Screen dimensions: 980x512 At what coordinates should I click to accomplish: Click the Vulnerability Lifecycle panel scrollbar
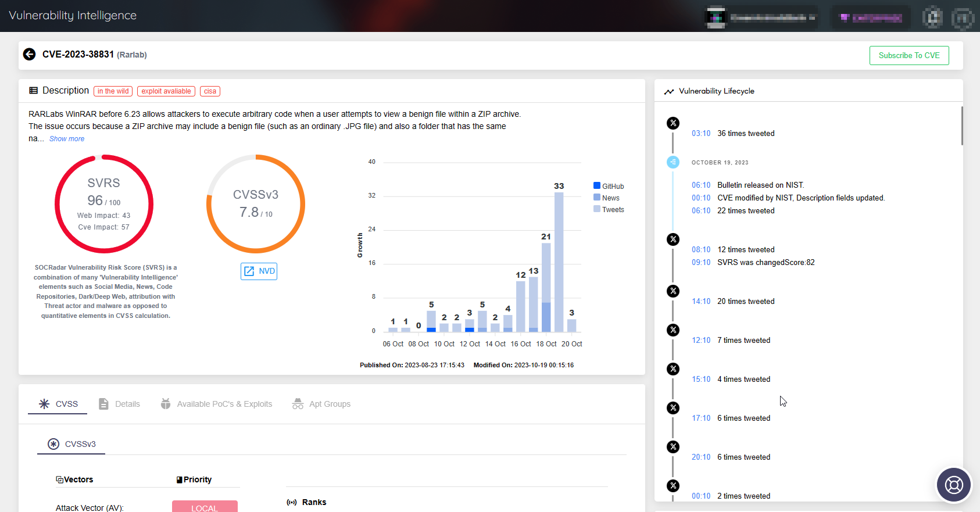click(x=962, y=126)
